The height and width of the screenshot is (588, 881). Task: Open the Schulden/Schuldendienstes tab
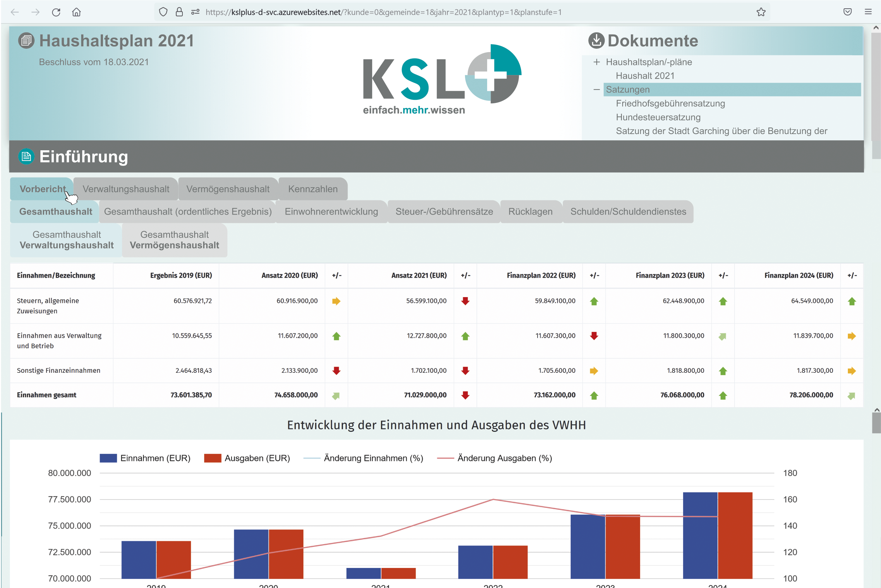click(628, 211)
